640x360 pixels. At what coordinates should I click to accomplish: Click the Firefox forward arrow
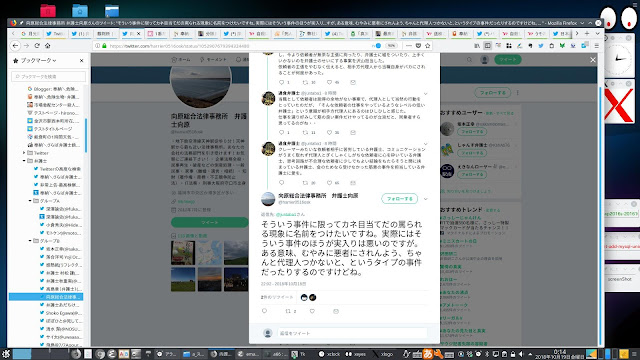(x=27, y=46)
